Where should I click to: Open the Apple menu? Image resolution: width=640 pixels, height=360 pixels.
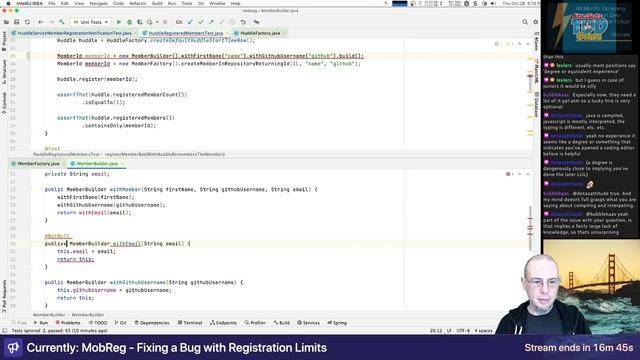pos(8,3)
